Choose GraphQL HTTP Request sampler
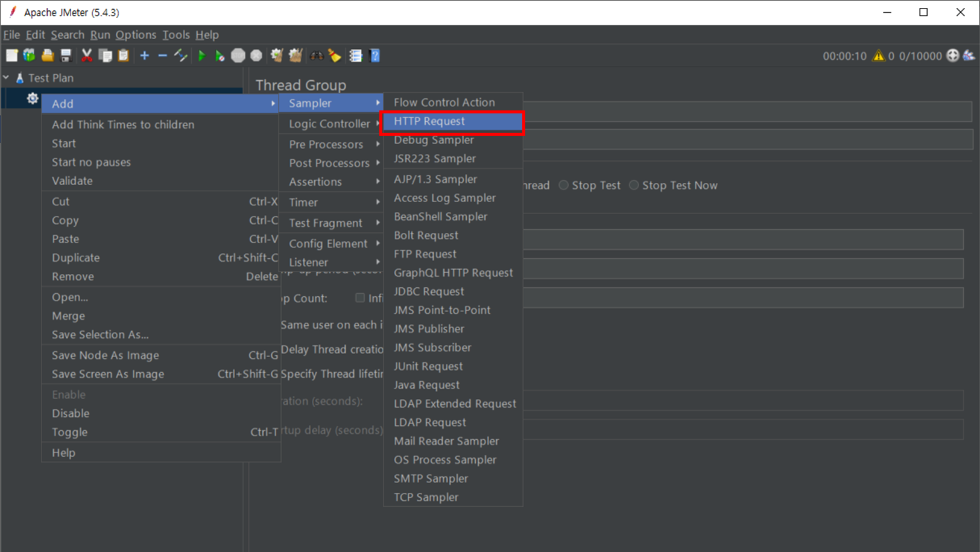 [453, 273]
